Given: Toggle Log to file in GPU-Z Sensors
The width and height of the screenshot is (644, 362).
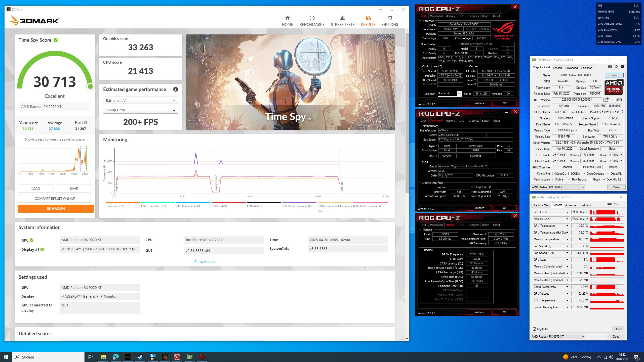Looking at the screenshot, I should pos(535,329).
